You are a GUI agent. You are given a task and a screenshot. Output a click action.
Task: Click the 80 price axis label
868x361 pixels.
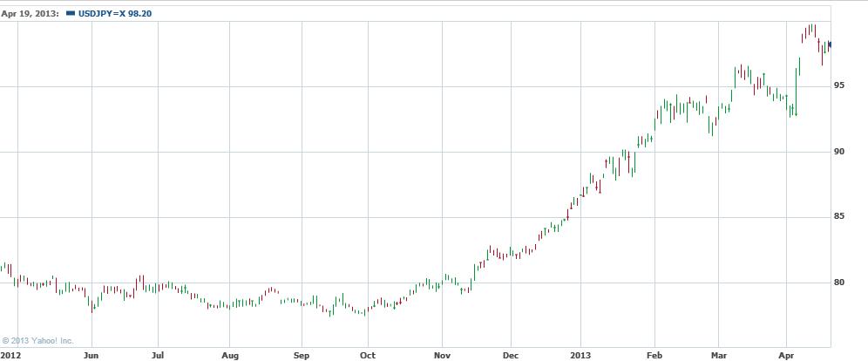point(840,282)
